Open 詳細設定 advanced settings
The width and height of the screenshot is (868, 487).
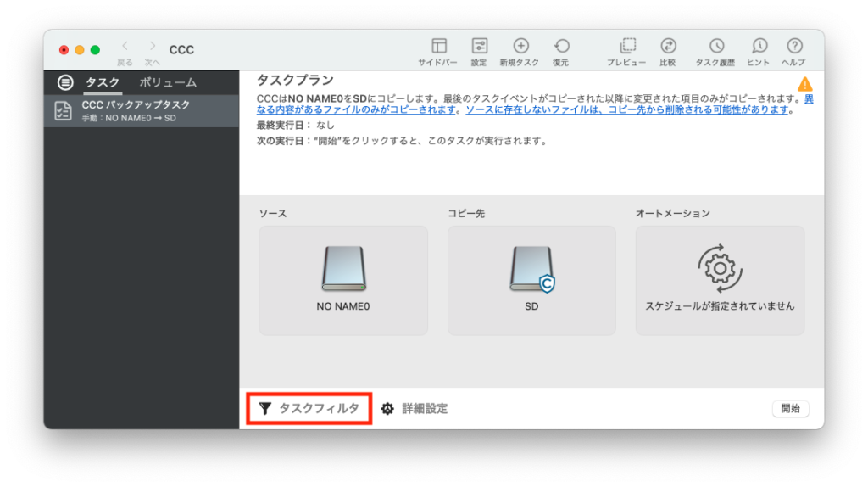[x=415, y=409]
